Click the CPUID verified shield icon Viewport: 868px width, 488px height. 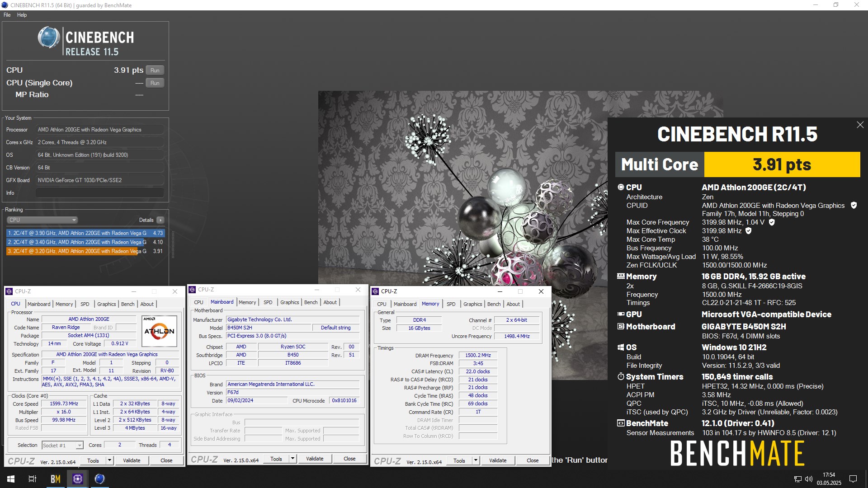click(x=854, y=205)
